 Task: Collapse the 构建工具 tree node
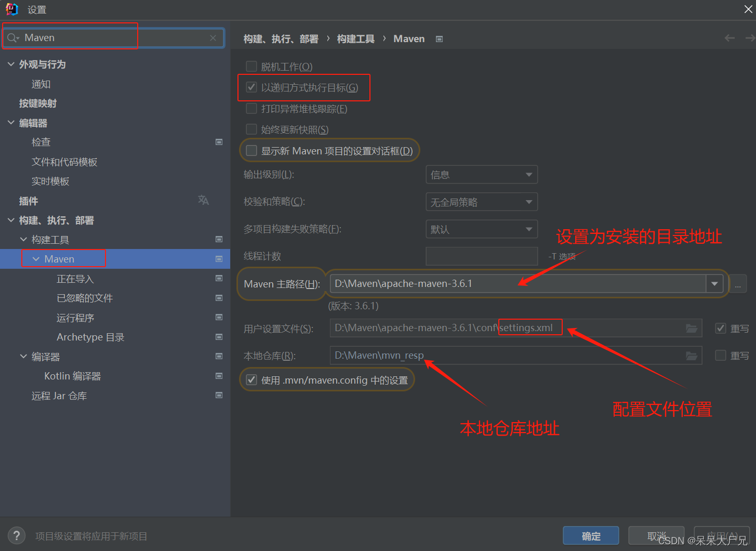[x=23, y=239]
